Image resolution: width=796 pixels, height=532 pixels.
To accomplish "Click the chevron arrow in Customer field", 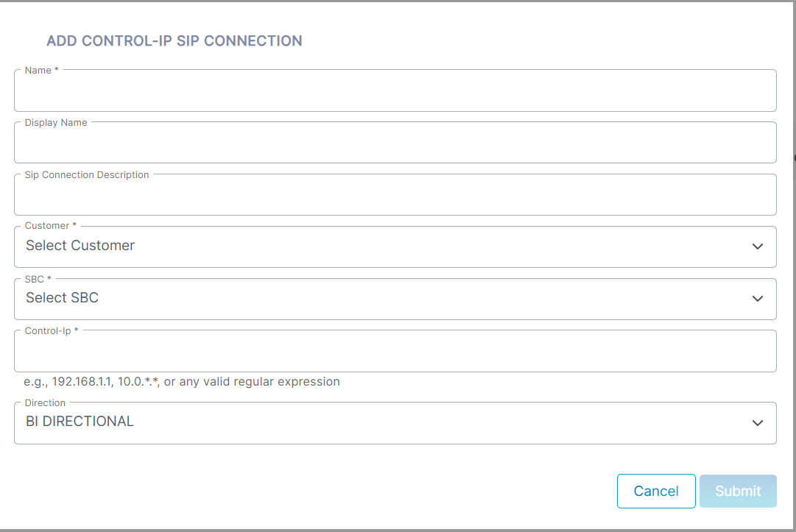I will (758, 247).
